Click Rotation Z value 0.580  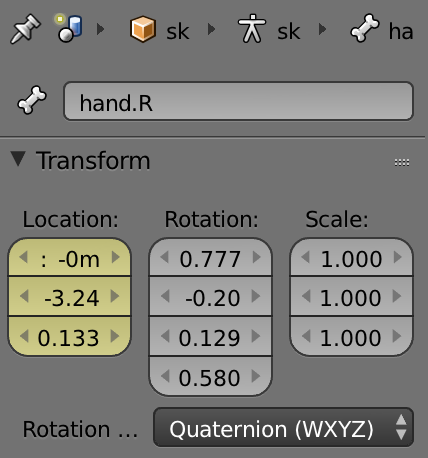coord(210,376)
